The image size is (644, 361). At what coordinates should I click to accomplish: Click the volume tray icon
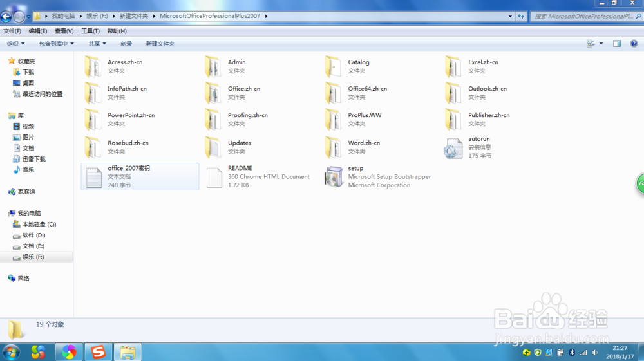click(x=594, y=353)
